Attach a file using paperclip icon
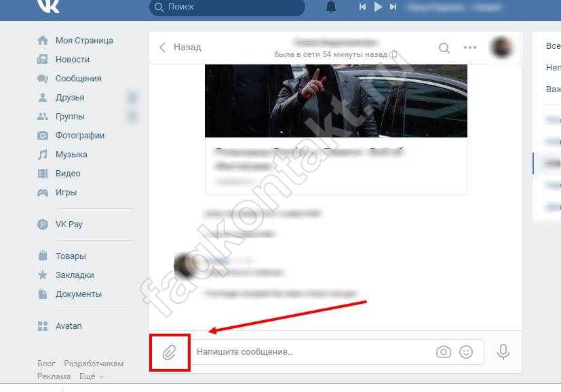Screen dimensions: 561x392 [170, 353]
